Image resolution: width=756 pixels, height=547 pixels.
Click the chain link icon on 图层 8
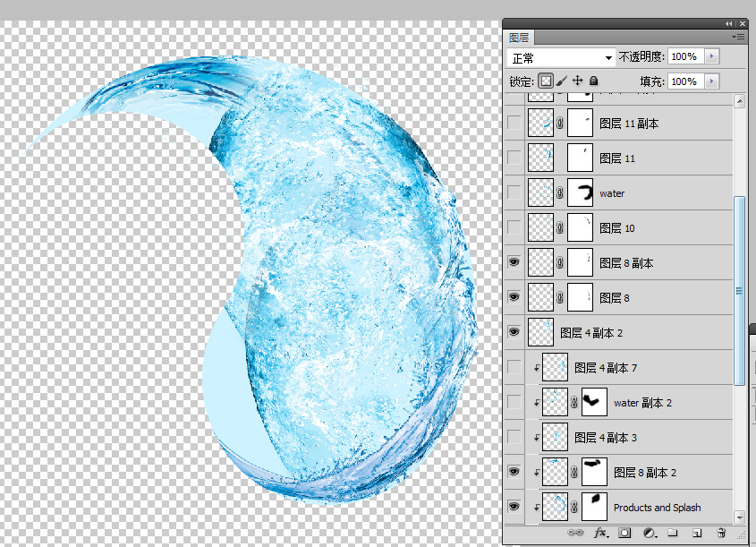click(560, 297)
